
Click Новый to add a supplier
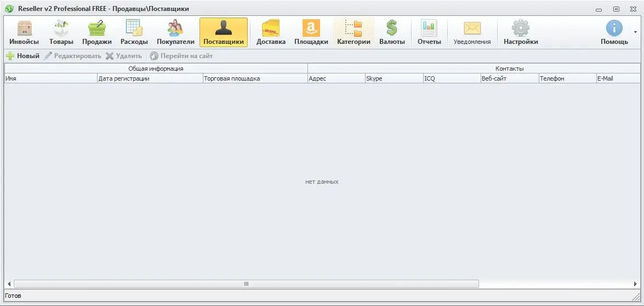coord(22,56)
